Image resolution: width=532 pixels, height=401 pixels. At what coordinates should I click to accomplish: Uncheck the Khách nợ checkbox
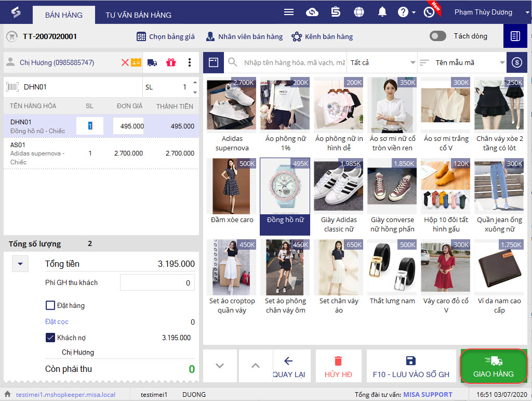click(x=50, y=338)
